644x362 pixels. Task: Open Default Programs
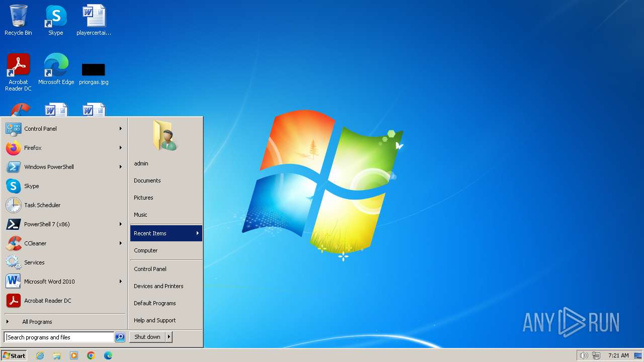(x=166, y=303)
